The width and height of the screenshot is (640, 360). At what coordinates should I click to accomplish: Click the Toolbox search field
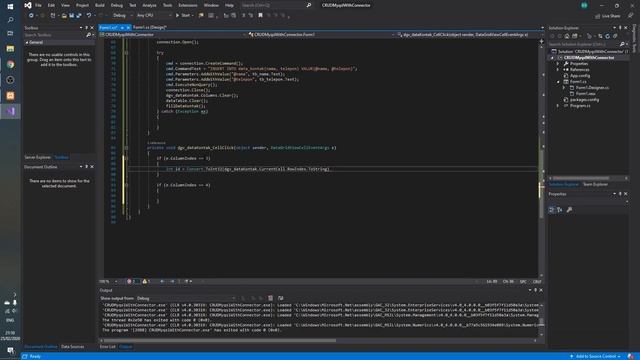(54, 35)
